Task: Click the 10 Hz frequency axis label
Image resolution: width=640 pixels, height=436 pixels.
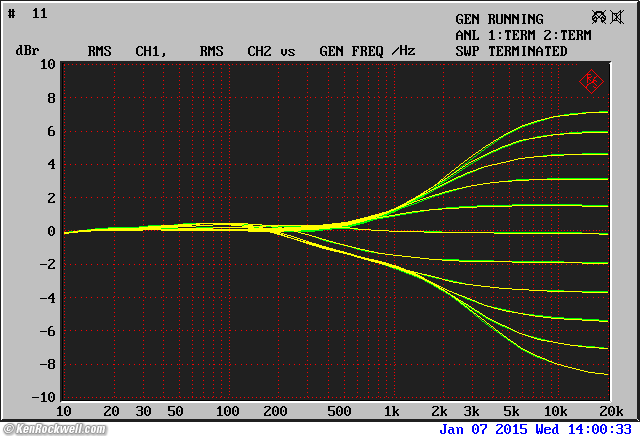Action: [x=64, y=412]
